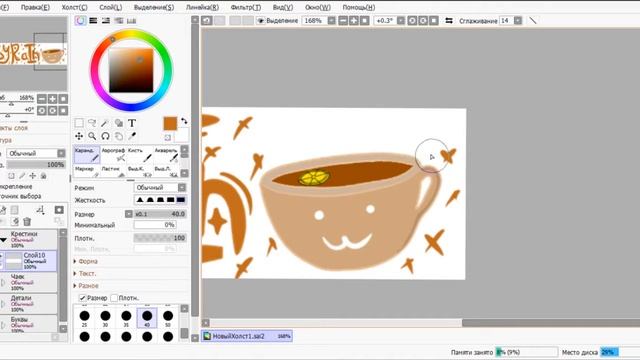
Task: Select the shape tool icon
Action: (118, 123)
